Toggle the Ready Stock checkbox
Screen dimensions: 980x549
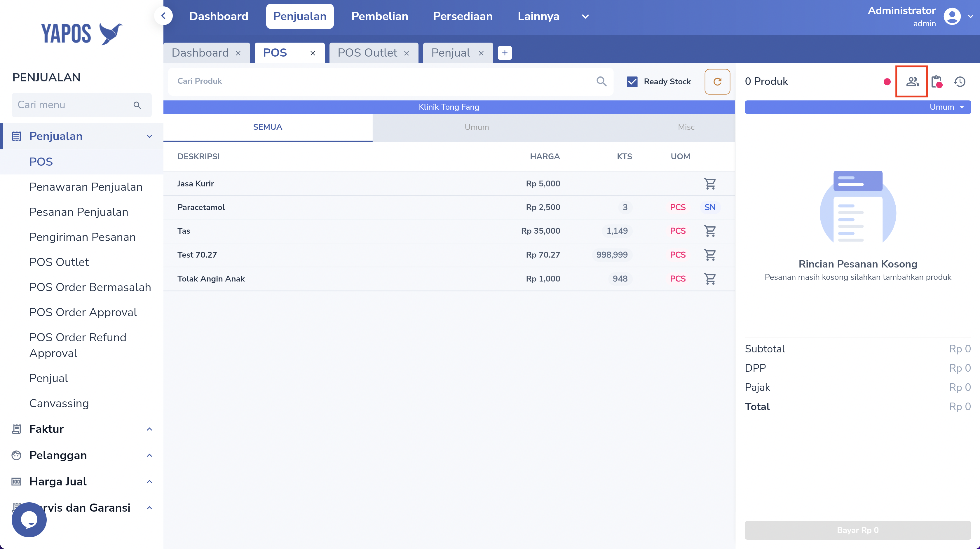(x=632, y=81)
